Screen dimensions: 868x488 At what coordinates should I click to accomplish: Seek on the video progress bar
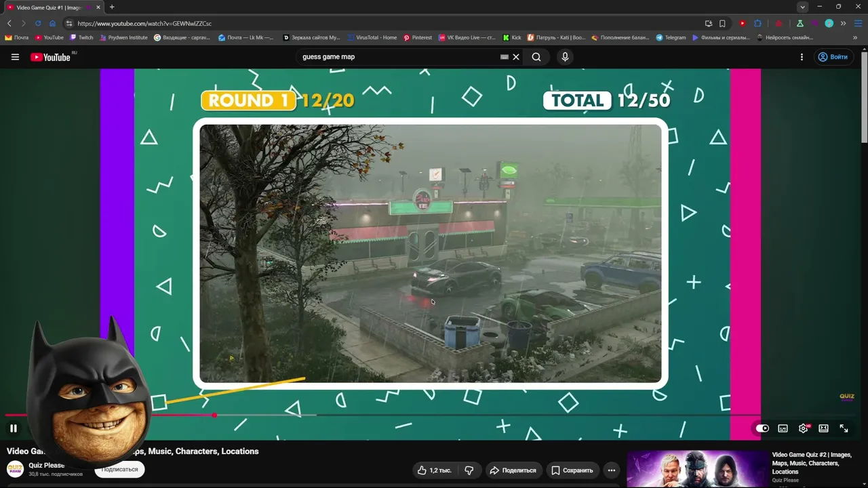[434, 415]
